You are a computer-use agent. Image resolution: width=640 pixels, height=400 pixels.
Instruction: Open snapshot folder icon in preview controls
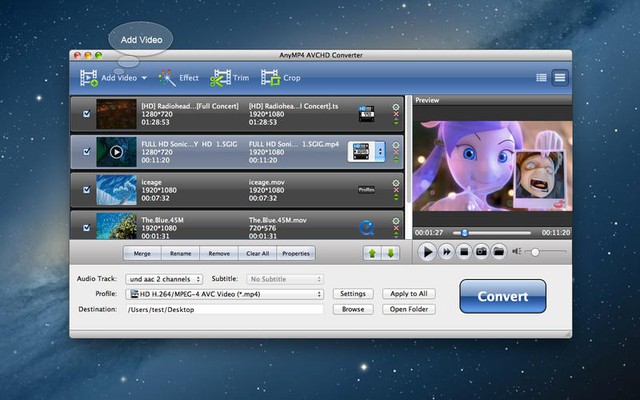point(497,253)
